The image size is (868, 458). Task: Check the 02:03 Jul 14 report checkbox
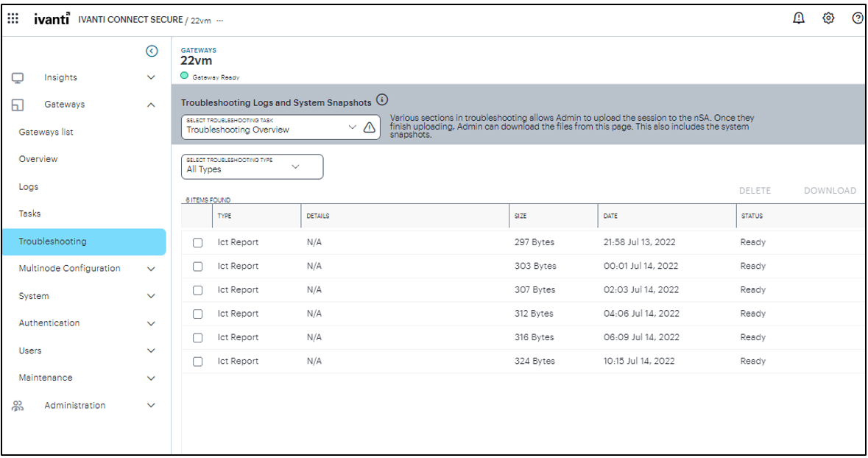(x=197, y=289)
